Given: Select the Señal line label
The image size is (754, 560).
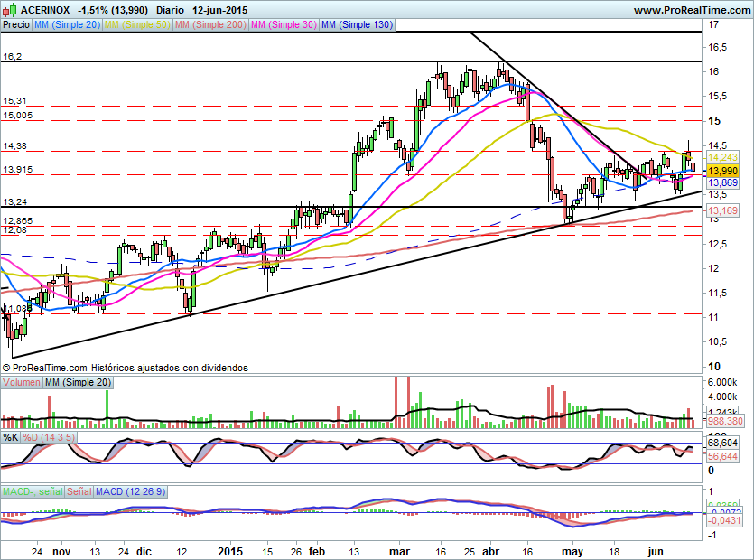Looking at the screenshot, I should tap(79, 491).
